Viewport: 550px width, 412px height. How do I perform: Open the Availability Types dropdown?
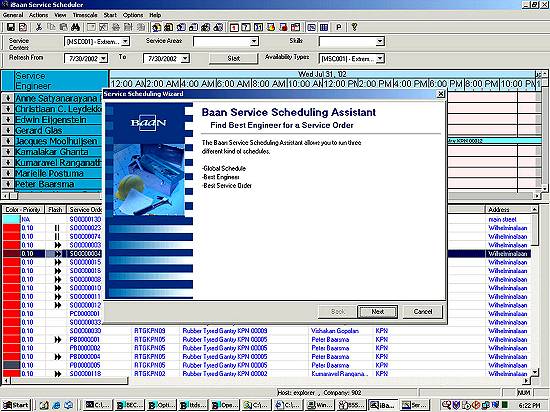(x=380, y=59)
